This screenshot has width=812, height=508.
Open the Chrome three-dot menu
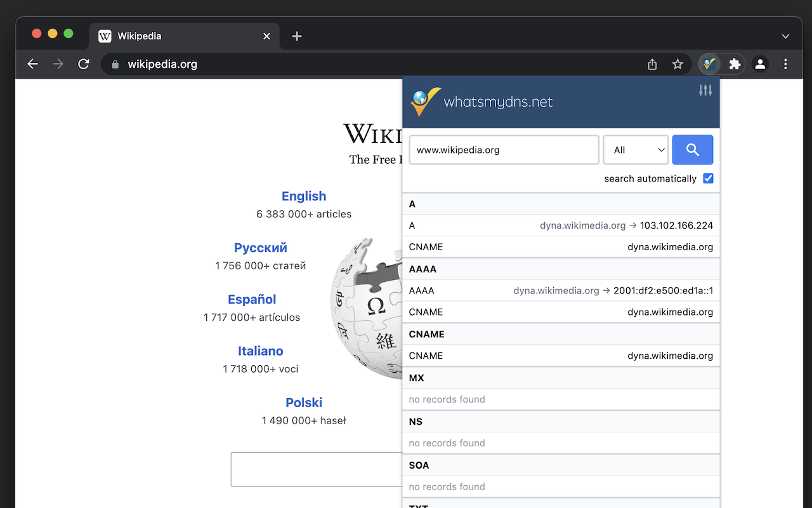(x=785, y=64)
